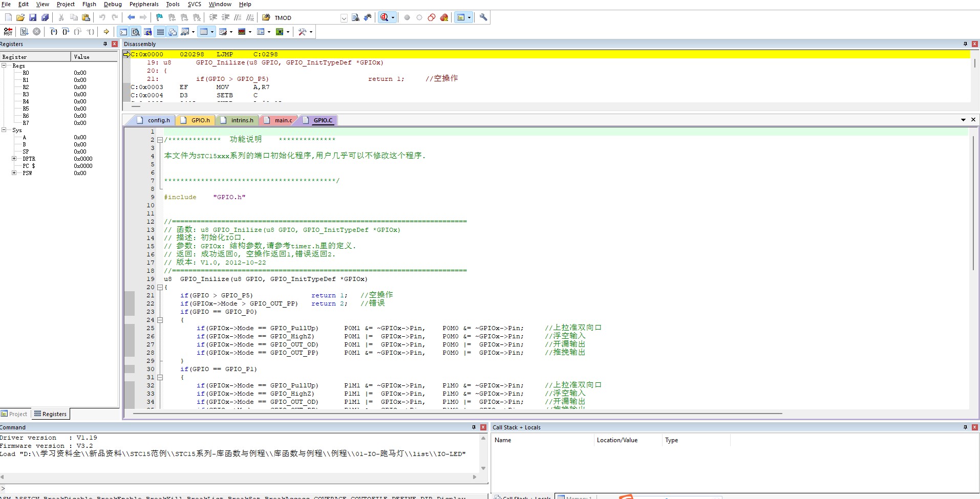Expand the DPTR register node
The image size is (980, 499).
coord(14,159)
